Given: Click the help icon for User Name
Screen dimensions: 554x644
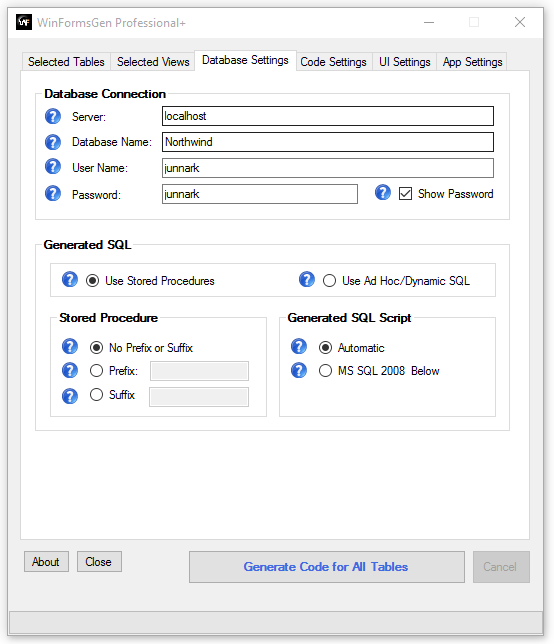Looking at the screenshot, I should tap(53, 167).
